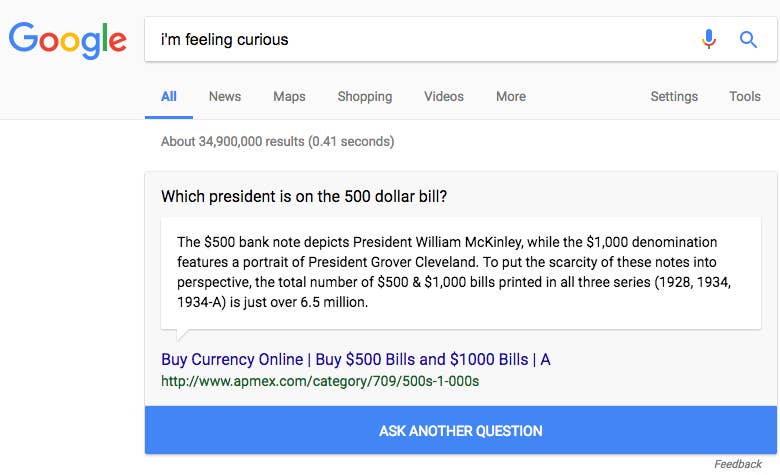
Task: Expand the More search categories menu
Action: point(511,97)
